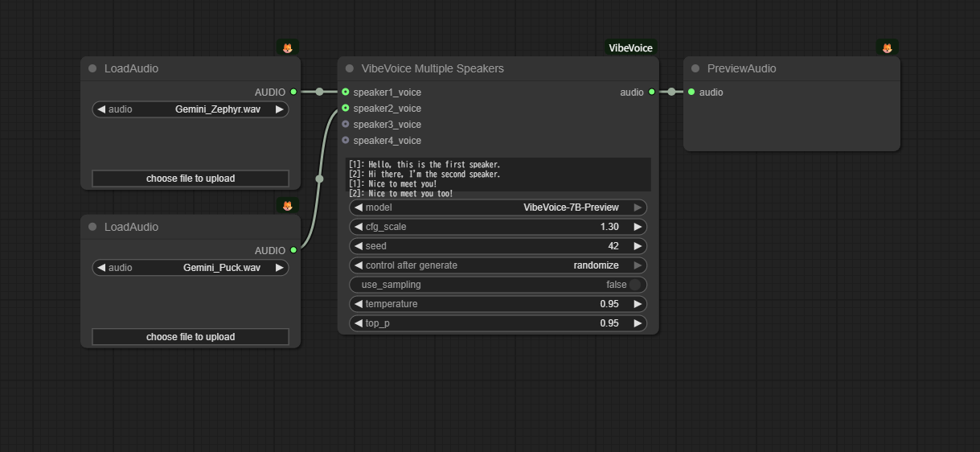The width and height of the screenshot is (980, 452).
Task: Click the VibeVoice badge label above the node
Action: [x=631, y=47]
